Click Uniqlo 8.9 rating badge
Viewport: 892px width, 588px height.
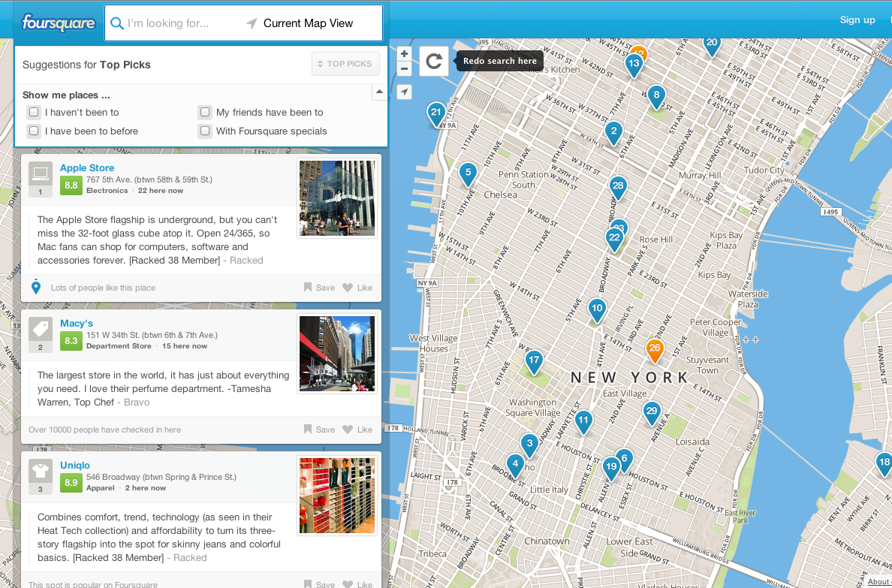point(71,484)
